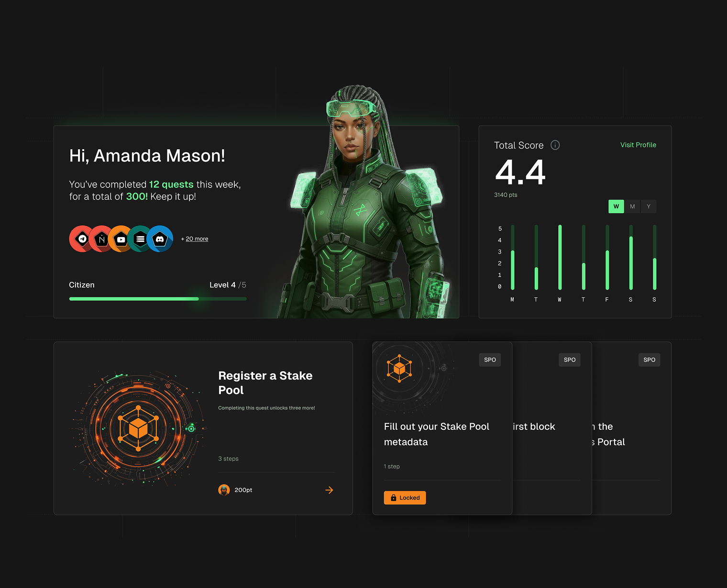Screen dimensions: 727x588
Task: Select the W weekly score tab
Action: 616,207
